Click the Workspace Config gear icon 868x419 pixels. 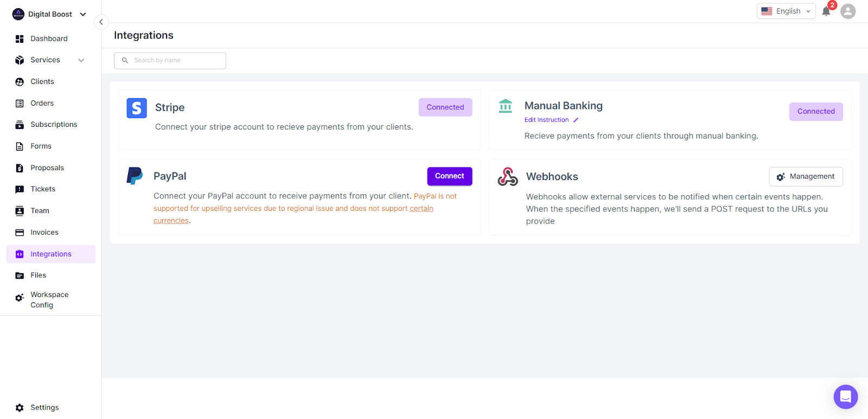[x=20, y=298]
